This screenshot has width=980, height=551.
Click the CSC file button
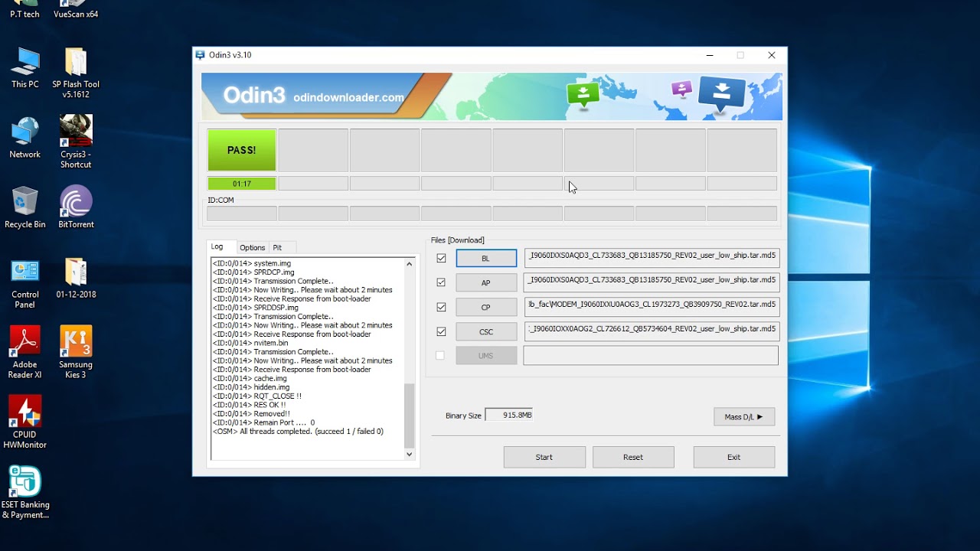tap(486, 331)
